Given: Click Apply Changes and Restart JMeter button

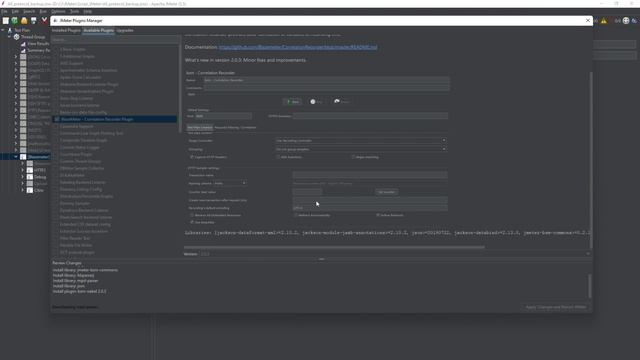Looking at the screenshot, I should pyautogui.click(x=556, y=307).
